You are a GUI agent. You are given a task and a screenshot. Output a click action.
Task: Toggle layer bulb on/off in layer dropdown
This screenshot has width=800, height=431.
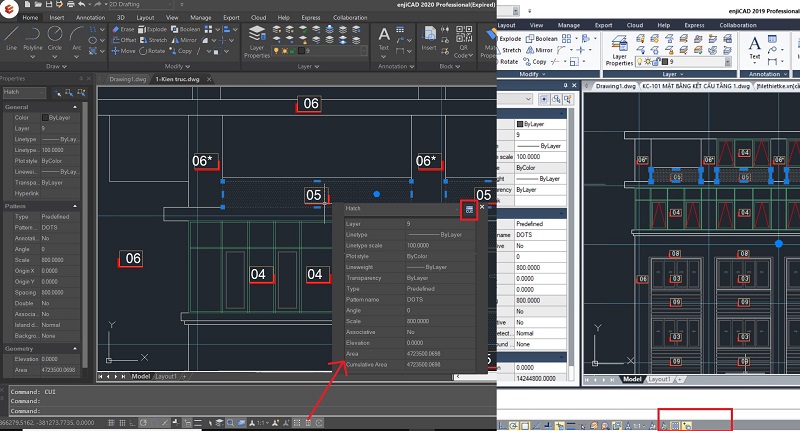(277, 51)
